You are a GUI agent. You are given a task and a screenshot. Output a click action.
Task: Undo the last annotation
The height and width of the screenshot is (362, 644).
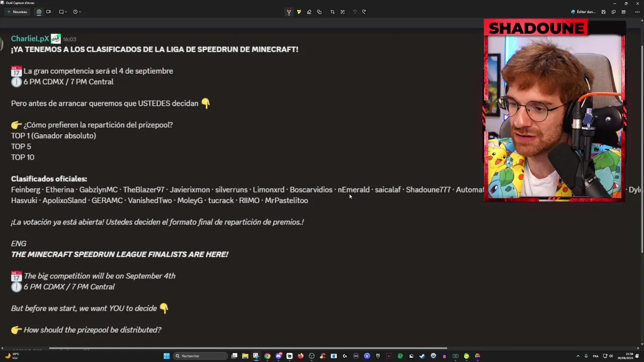coord(355,12)
